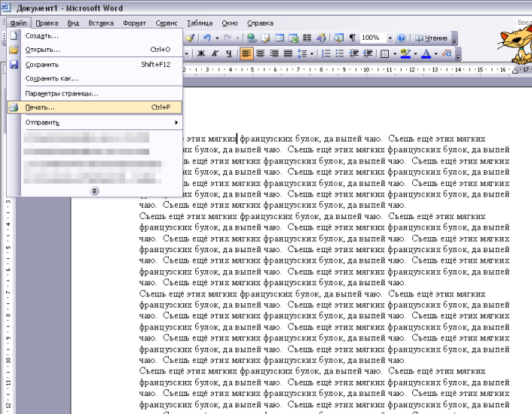Screen dimensions: 532x414
Task: Toggle bold (Ж) formatting
Action: coord(201,54)
